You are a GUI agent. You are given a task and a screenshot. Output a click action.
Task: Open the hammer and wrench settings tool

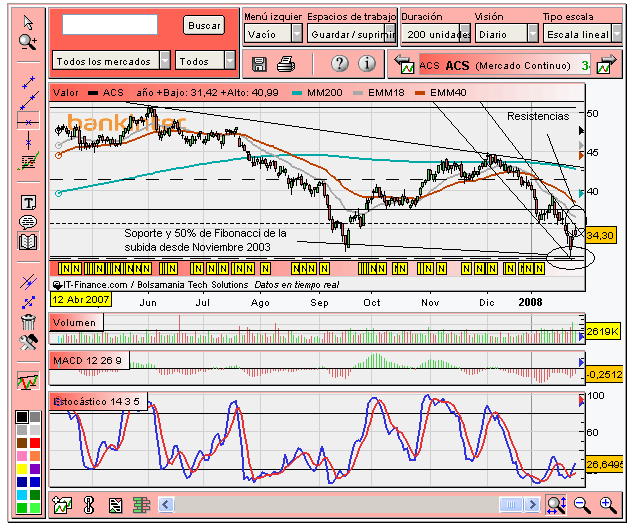click(x=28, y=342)
